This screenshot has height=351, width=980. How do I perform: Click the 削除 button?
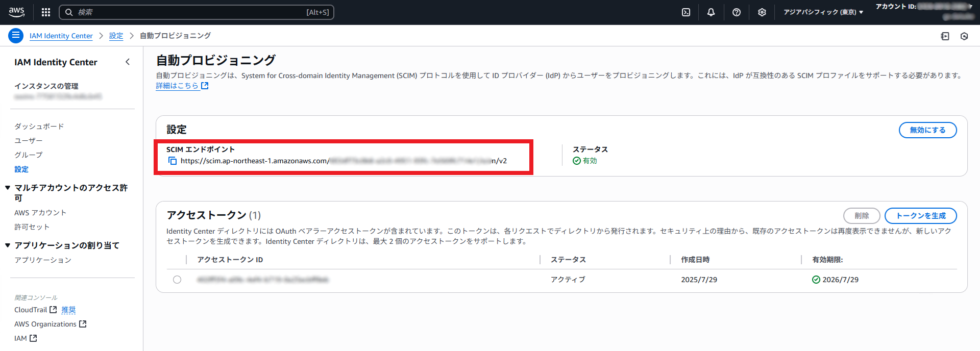(862, 216)
